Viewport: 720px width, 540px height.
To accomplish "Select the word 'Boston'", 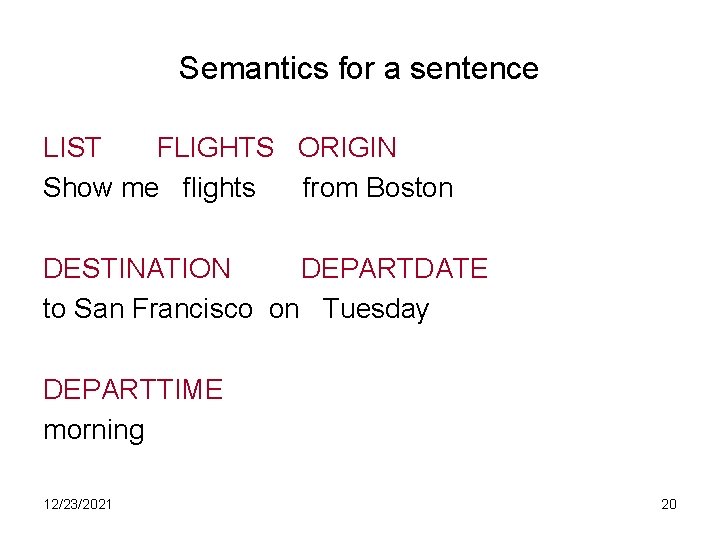I will pos(410,188).
